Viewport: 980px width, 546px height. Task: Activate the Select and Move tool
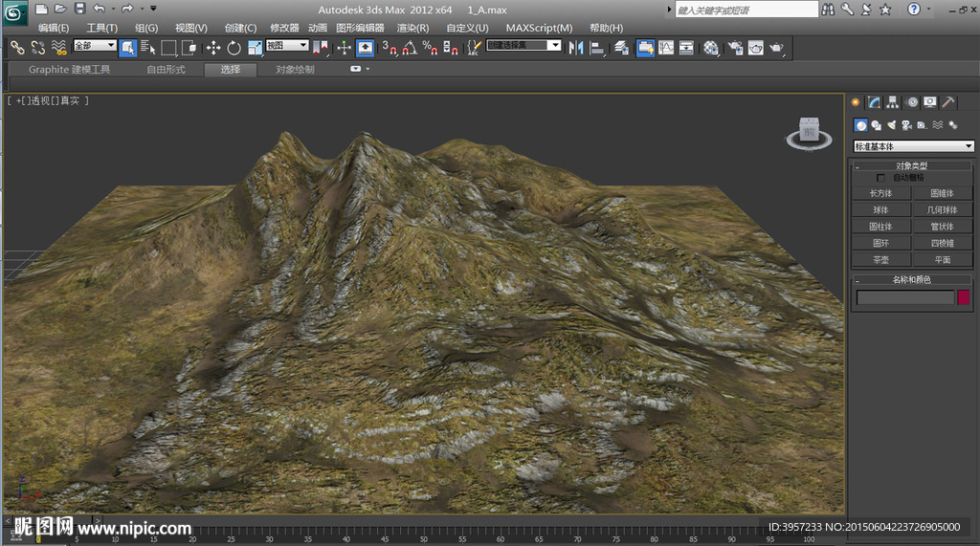213,48
